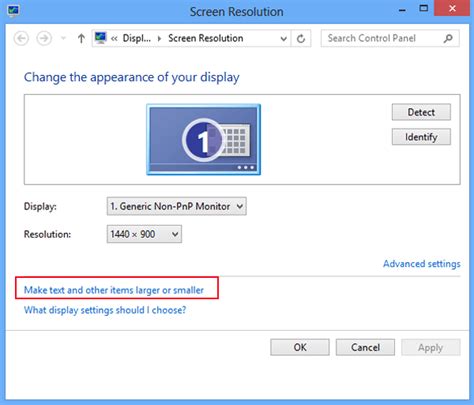Close the Screen Resolution window
Viewport: 474px width, 405px height.
click(x=452, y=8)
